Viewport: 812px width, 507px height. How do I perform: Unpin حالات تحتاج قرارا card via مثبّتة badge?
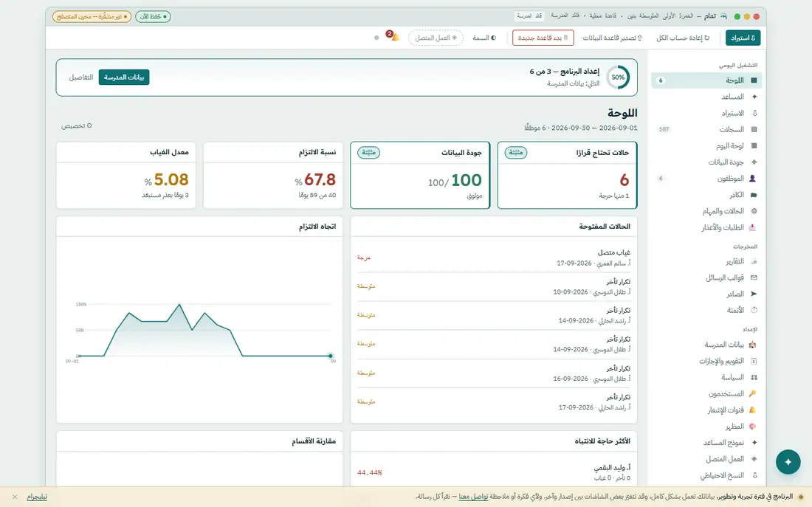click(516, 152)
